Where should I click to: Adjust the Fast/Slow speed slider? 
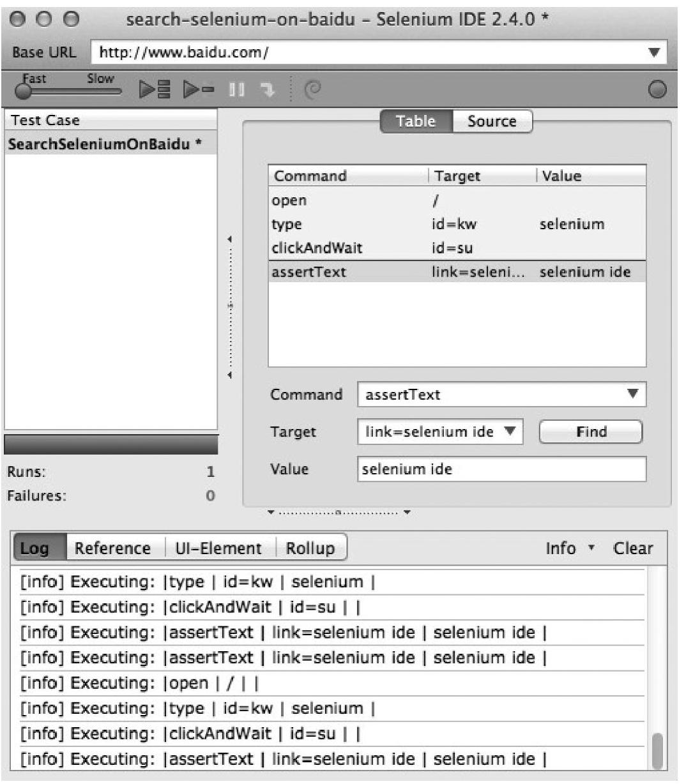[24, 91]
